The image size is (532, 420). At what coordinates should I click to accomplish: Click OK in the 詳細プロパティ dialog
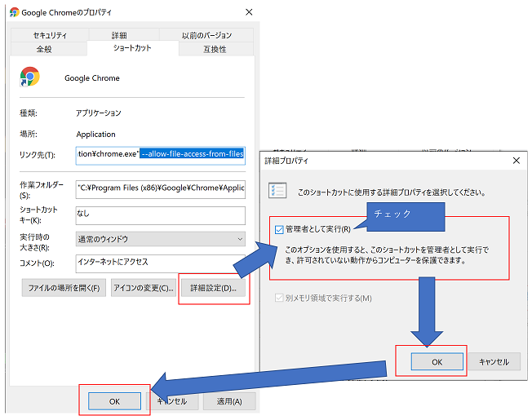[x=437, y=362]
